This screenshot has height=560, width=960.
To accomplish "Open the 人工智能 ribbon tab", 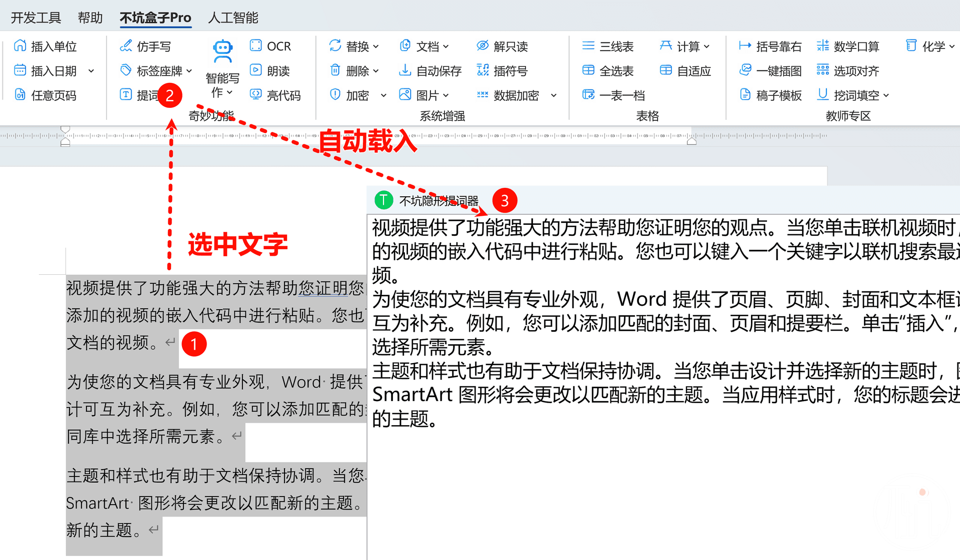I will tap(233, 18).
